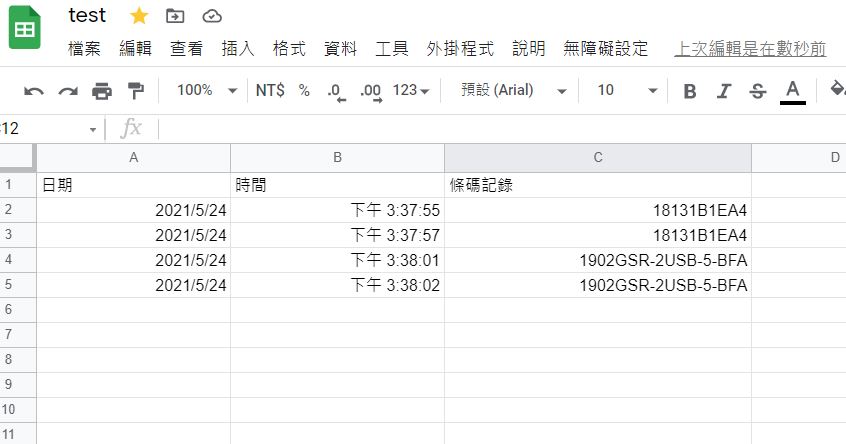Toggle strikethrough formatting
This screenshot has width=846, height=444.
[758, 91]
